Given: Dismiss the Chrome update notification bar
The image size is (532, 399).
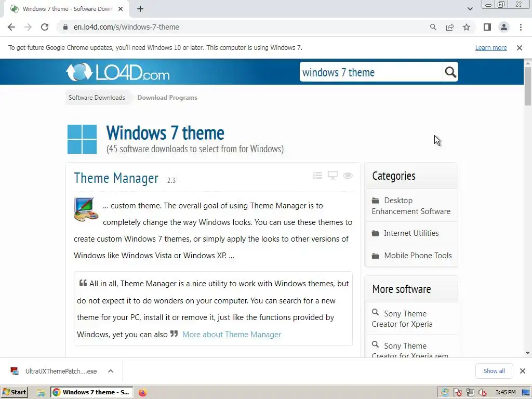Looking at the screenshot, I should pyautogui.click(x=519, y=48).
